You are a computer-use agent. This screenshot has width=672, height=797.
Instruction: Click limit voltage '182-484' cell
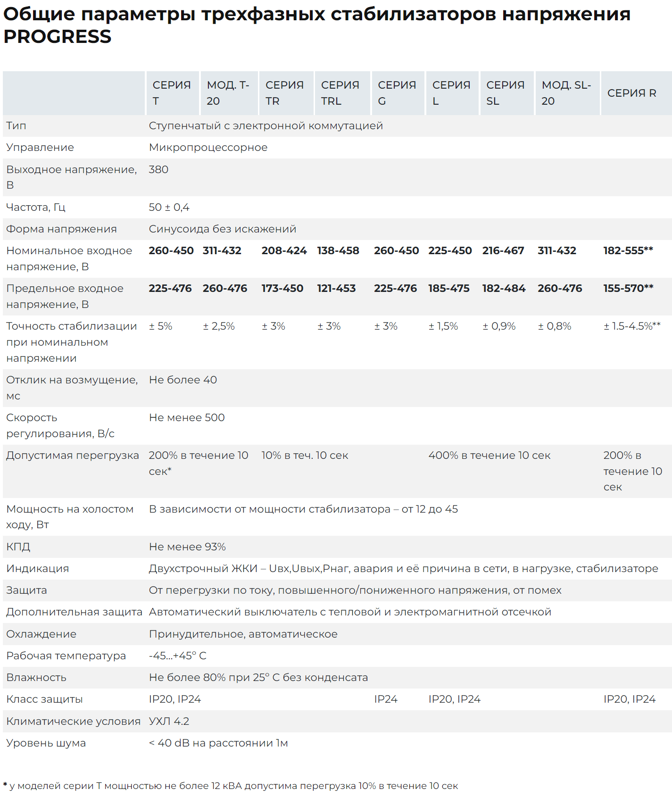click(504, 289)
